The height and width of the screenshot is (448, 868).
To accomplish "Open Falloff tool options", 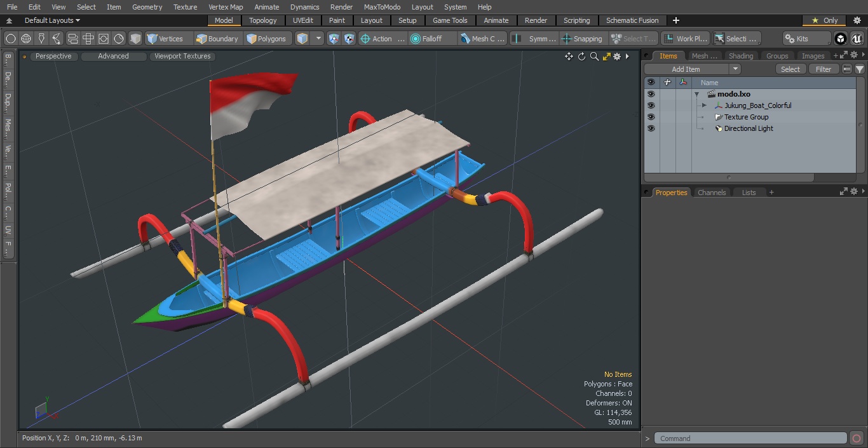I will click(x=432, y=39).
